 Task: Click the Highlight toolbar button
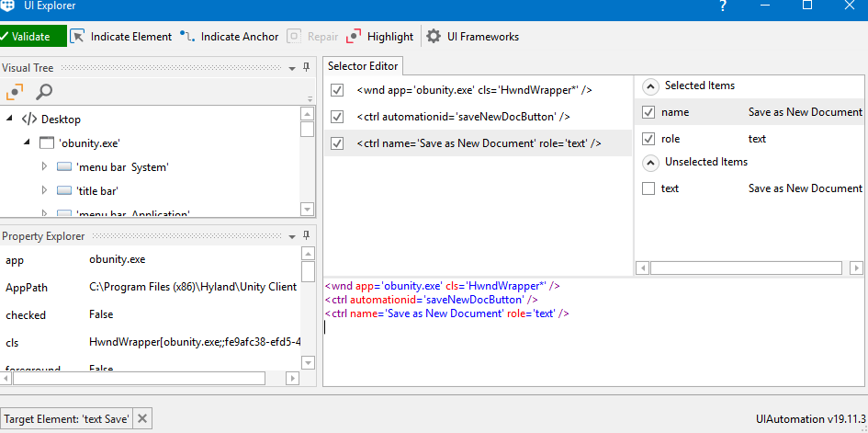pos(379,37)
